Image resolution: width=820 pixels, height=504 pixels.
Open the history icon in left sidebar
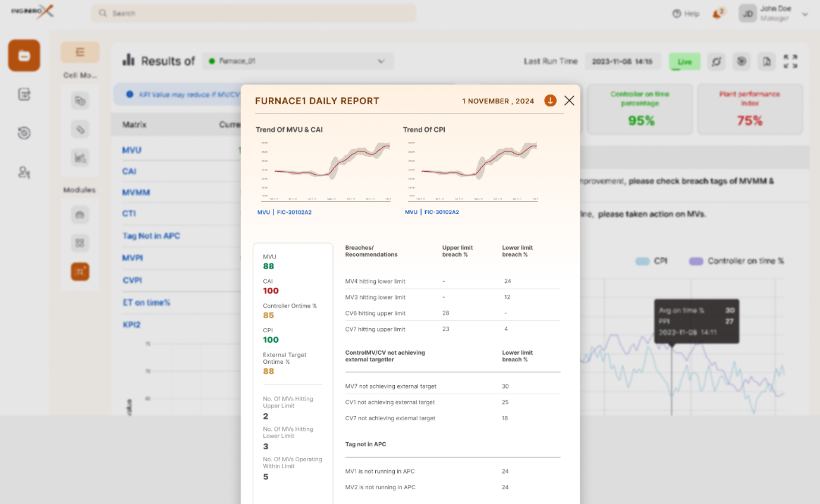tap(24, 133)
